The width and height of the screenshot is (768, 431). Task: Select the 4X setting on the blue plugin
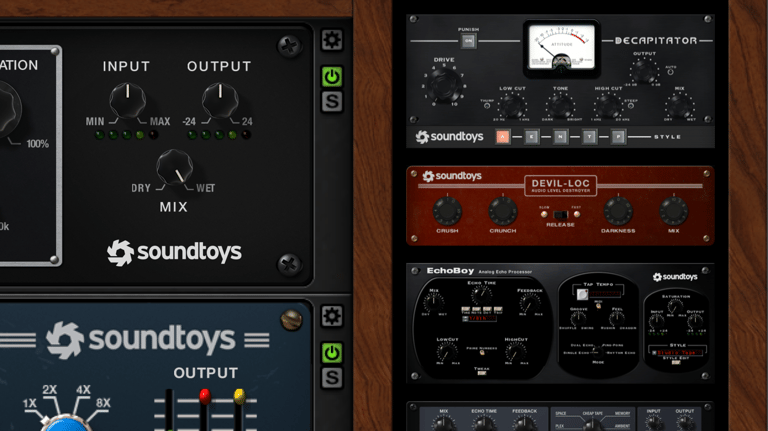83,390
